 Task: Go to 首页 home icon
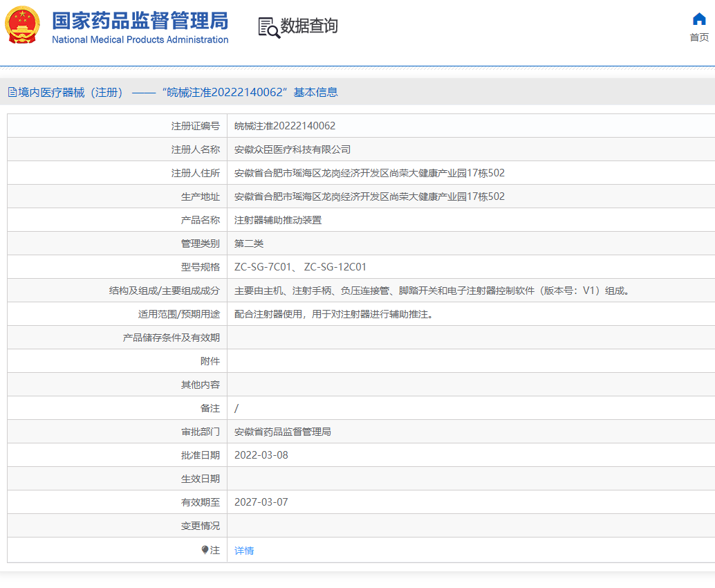click(x=699, y=19)
